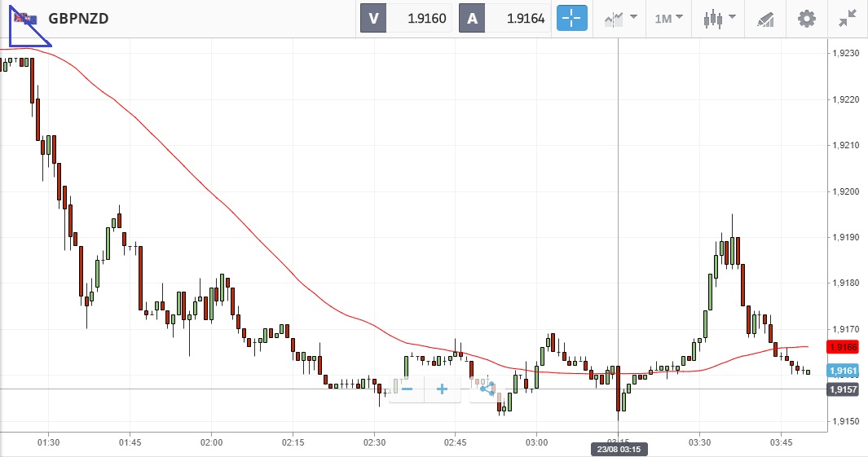
Task: Click the GBPNZD currency flag icon
Action: tap(25, 18)
